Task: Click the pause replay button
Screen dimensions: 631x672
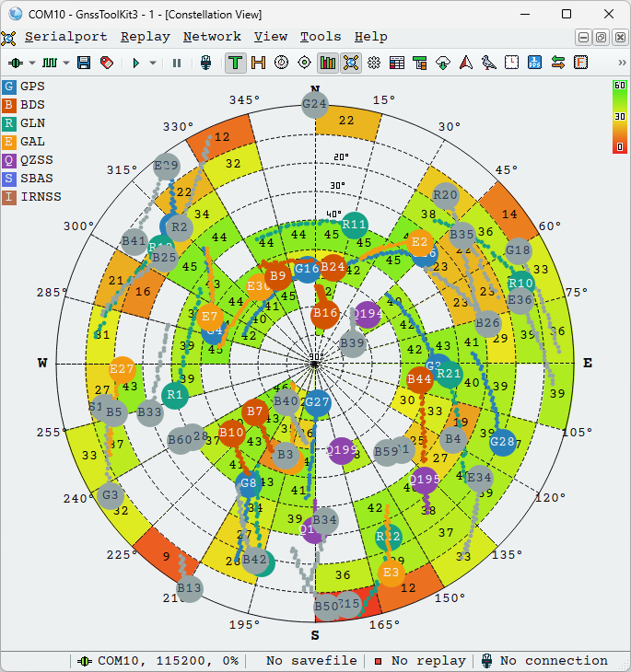Action: tap(177, 63)
